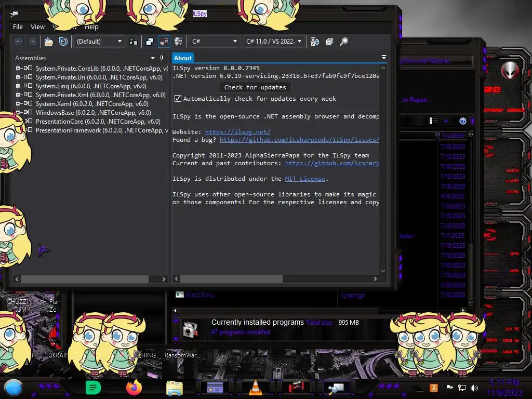Click the Assemblies panel scroll left arrow

(17, 279)
